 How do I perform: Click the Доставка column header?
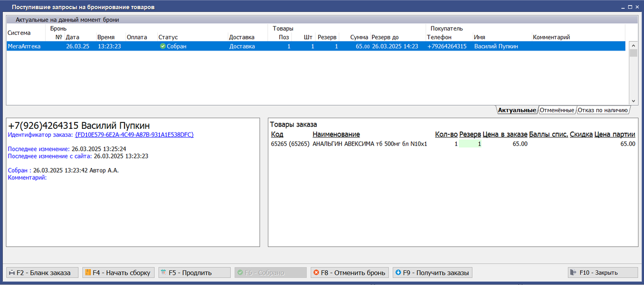(241, 38)
